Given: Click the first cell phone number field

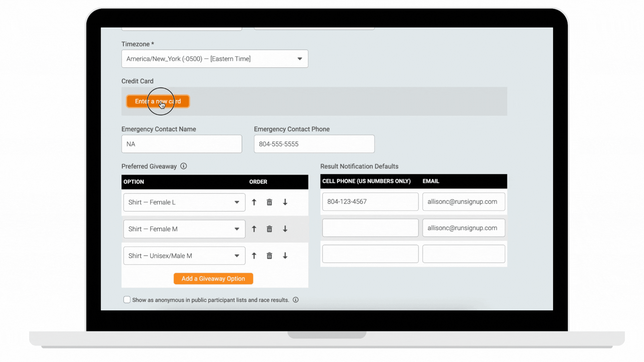Looking at the screenshot, I should coord(370,201).
